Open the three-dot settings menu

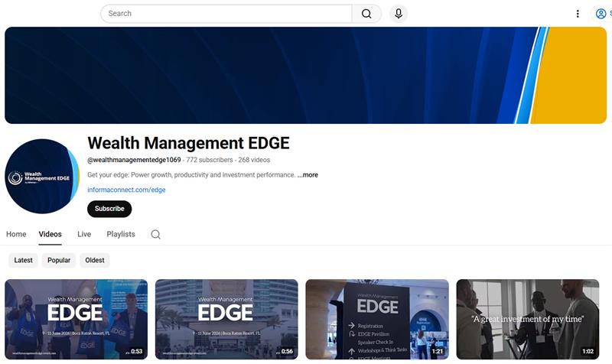tap(578, 14)
